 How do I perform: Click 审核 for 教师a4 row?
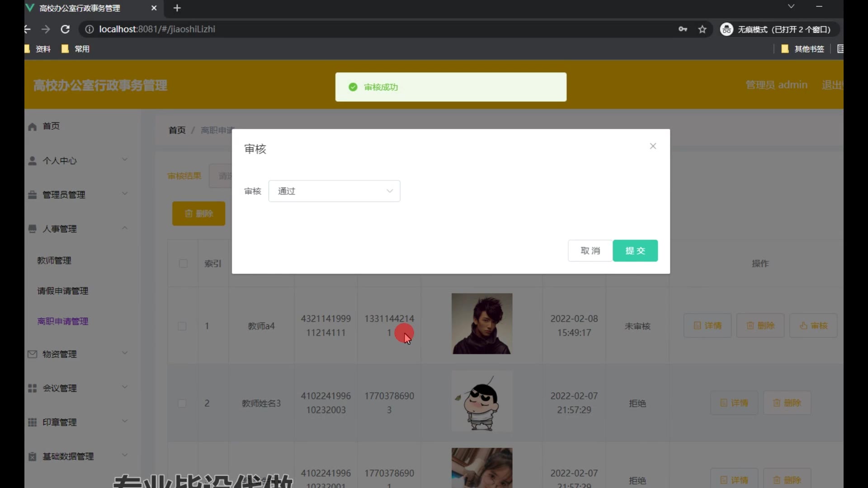pos(813,326)
